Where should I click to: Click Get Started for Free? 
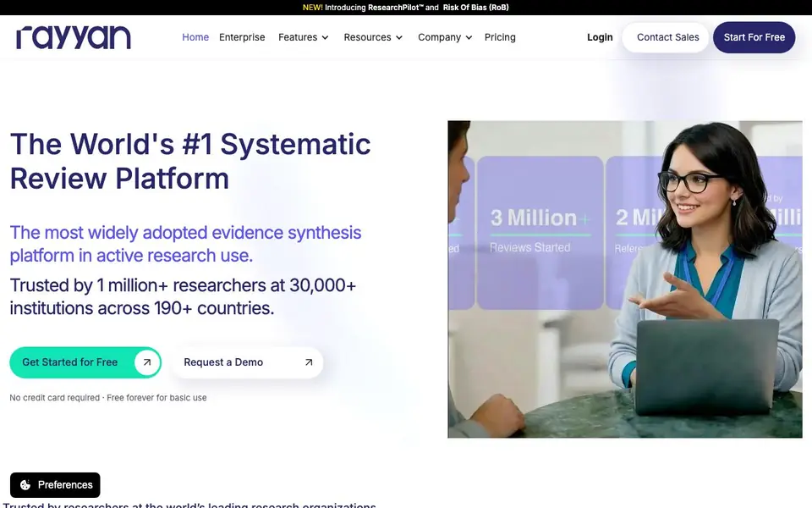[x=85, y=362]
